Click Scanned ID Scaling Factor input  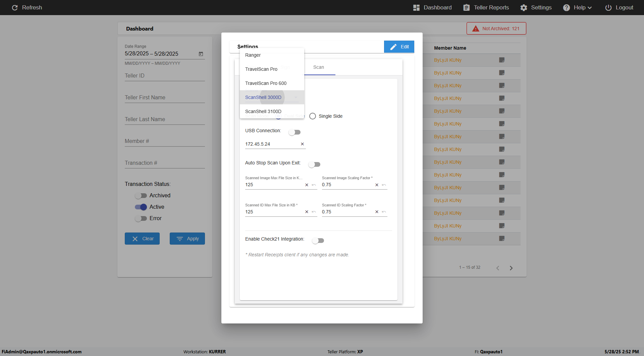click(347, 212)
